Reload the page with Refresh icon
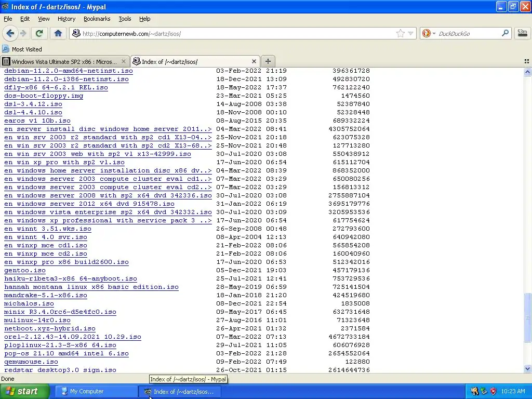The width and height of the screenshot is (532, 399). [39, 33]
